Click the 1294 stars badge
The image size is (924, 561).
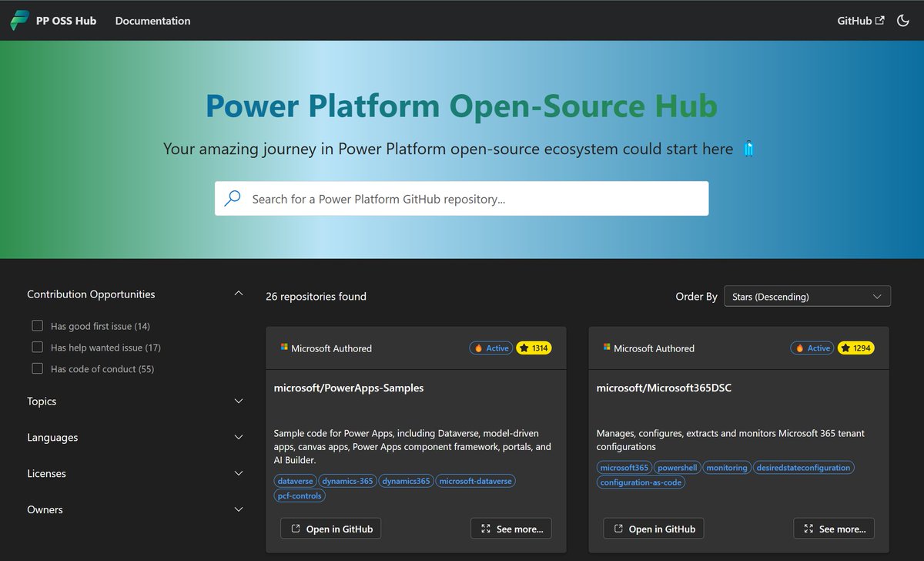coord(856,348)
